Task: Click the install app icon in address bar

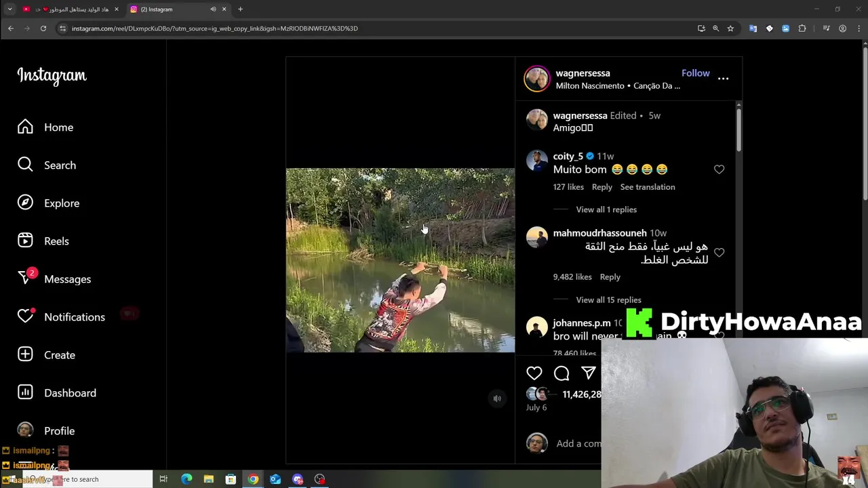Action: coord(701,28)
